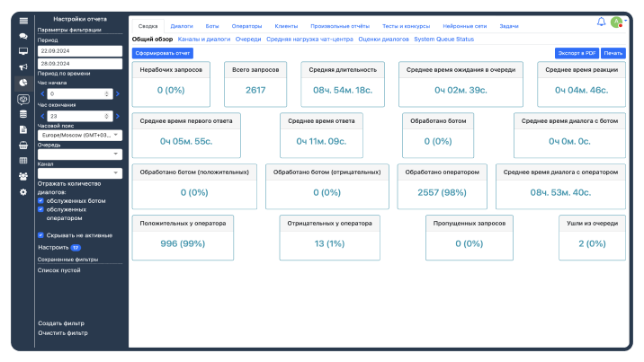Click Сформировать отчет button
Screen dimensions: 644x362
(163, 53)
